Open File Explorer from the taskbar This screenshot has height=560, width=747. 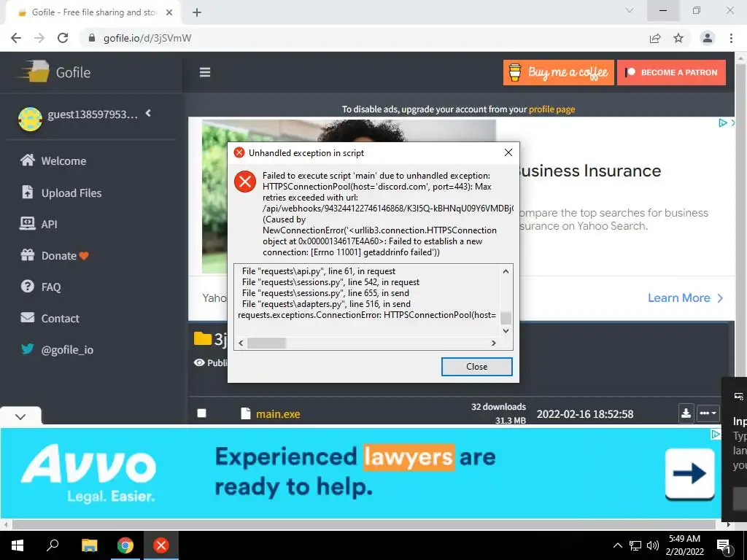(x=89, y=545)
